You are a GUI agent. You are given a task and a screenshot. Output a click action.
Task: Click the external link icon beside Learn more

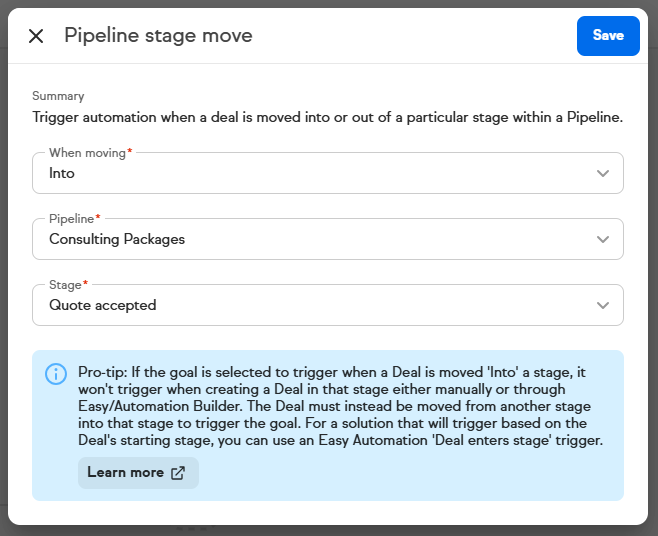178,473
